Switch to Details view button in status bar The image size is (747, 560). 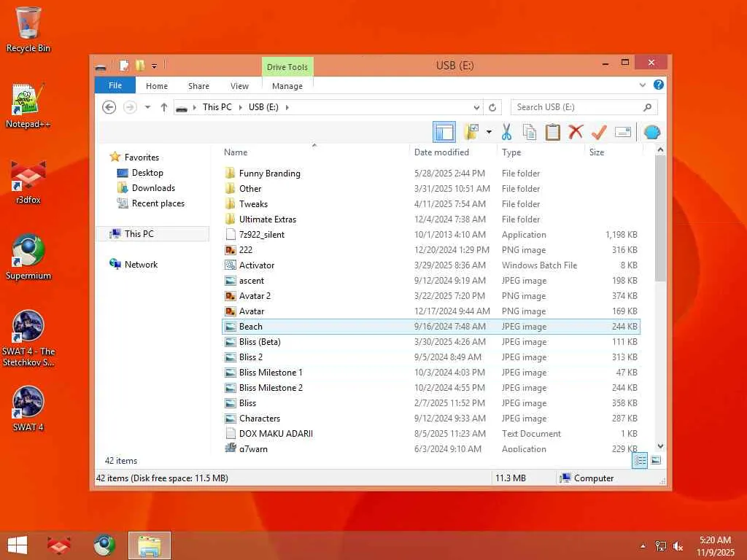tap(640, 461)
